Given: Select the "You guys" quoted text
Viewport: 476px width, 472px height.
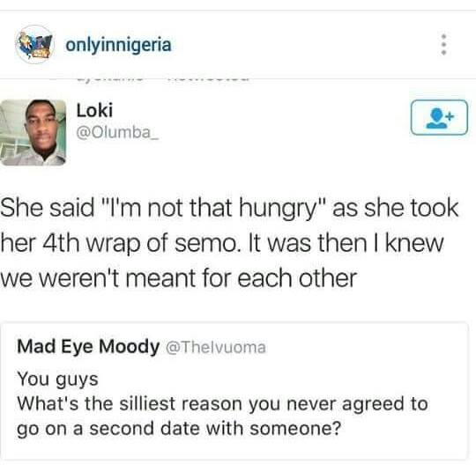Looking at the screenshot, I should pyautogui.click(x=57, y=380).
